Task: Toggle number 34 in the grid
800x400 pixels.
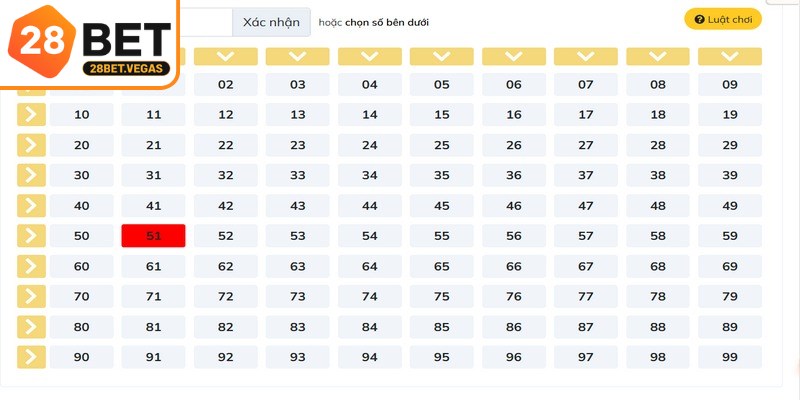Action: tap(370, 175)
